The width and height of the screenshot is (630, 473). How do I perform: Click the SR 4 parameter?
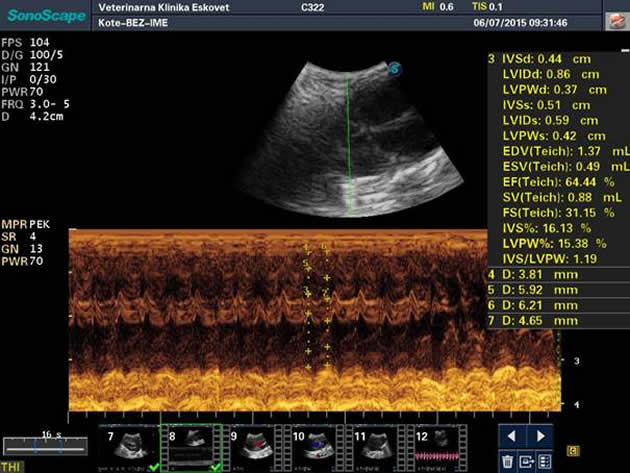pos(19,236)
